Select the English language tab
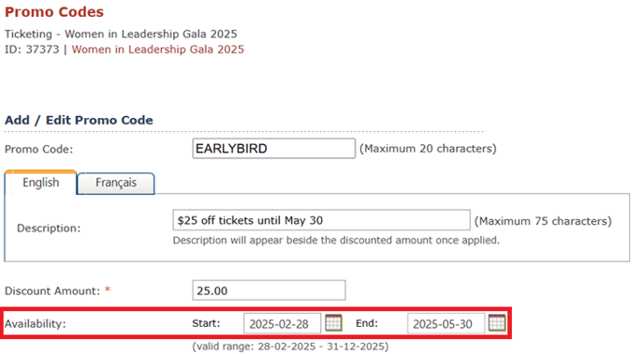The image size is (644, 354). 40,183
